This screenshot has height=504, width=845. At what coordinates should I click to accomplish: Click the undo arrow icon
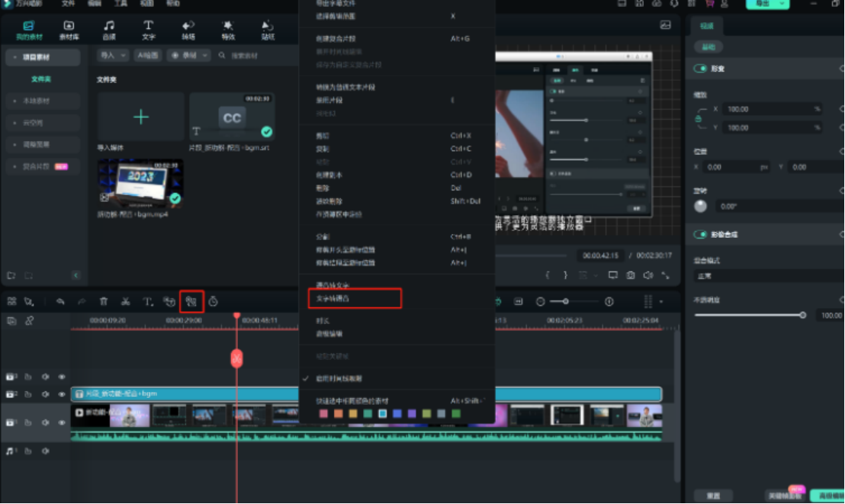tap(60, 301)
